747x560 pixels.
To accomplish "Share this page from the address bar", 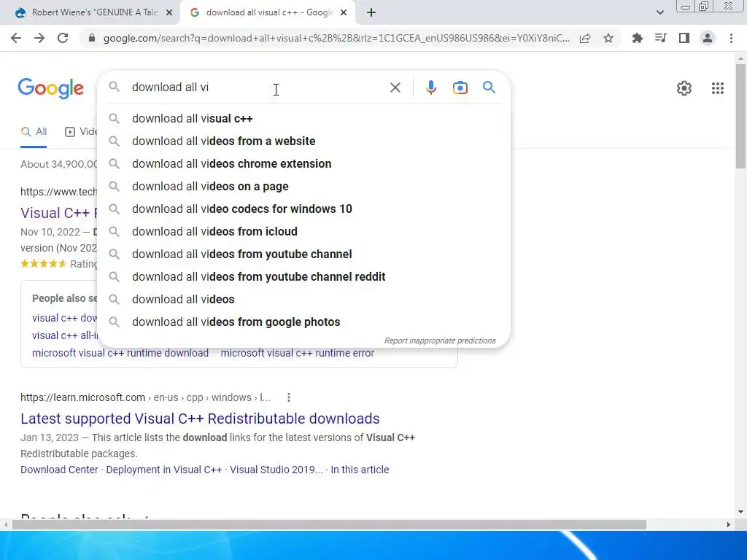I will pos(585,38).
